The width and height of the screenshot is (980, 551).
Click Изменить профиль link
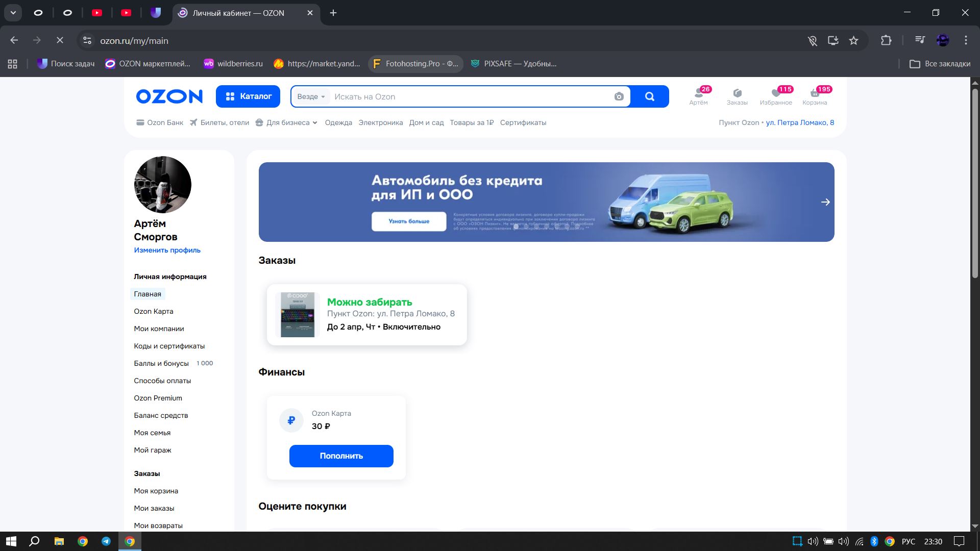click(167, 250)
